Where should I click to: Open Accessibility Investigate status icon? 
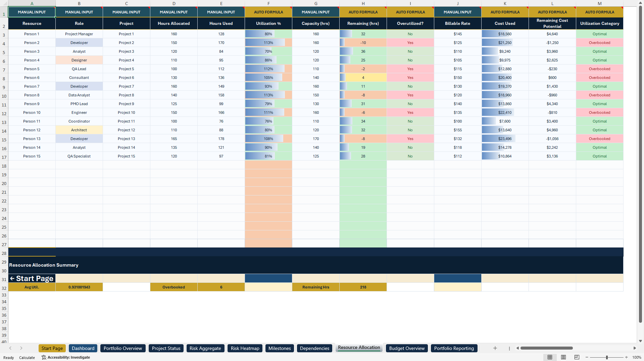point(44,357)
